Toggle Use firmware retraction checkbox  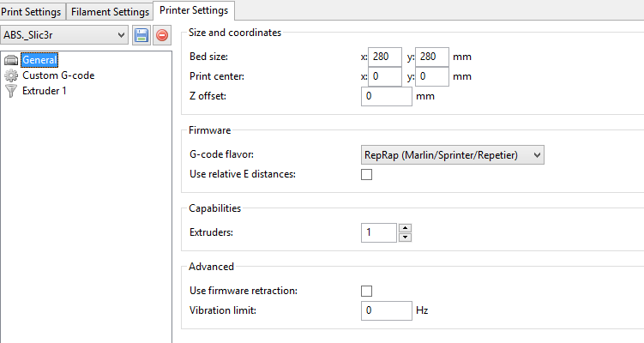pyautogui.click(x=367, y=291)
